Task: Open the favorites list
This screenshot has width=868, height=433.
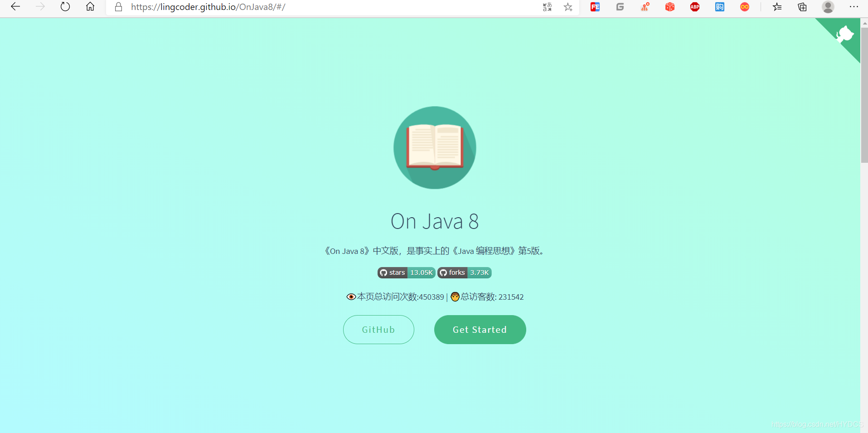Action: [777, 7]
